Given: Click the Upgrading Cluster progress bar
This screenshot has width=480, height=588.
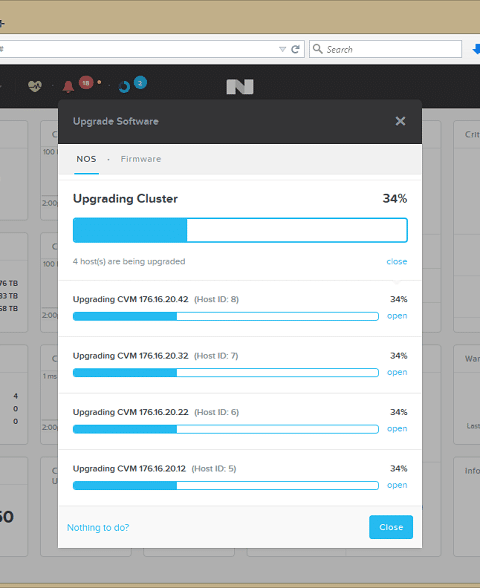Looking at the screenshot, I should point(240,230).
